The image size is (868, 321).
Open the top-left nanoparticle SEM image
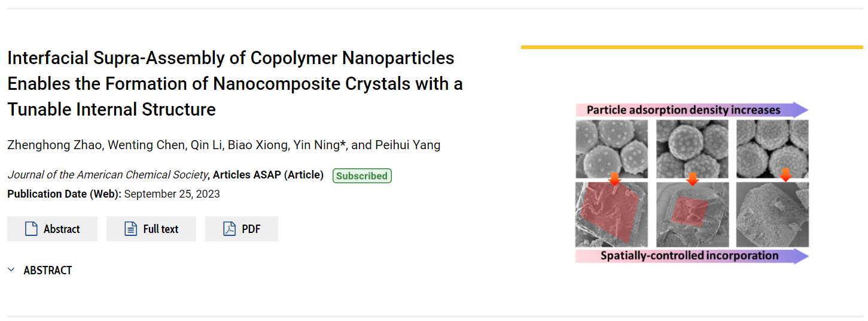611,149
